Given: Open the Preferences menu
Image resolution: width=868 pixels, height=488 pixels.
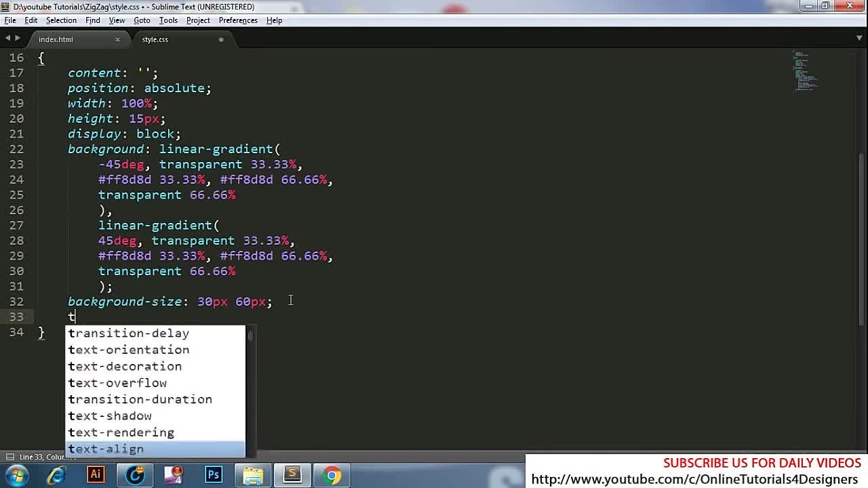Looking at the screenshot, I should point(238,20).
